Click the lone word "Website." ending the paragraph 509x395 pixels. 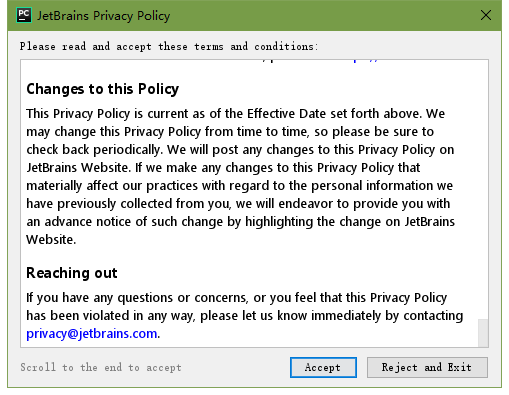[51, 240]
